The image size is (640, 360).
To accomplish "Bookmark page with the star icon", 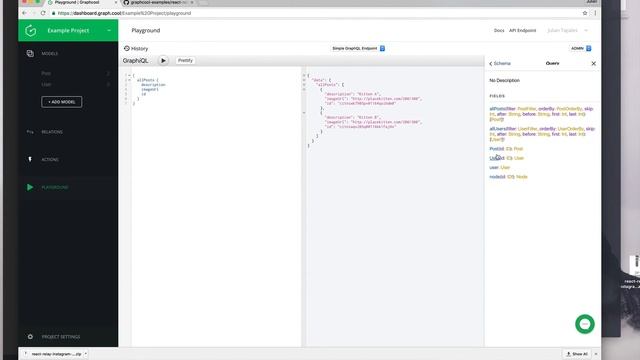I will click(584, 13).
